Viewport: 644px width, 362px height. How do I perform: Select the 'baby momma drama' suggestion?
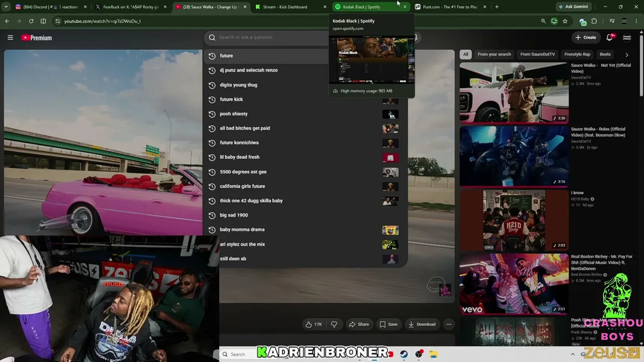(305, 230)
